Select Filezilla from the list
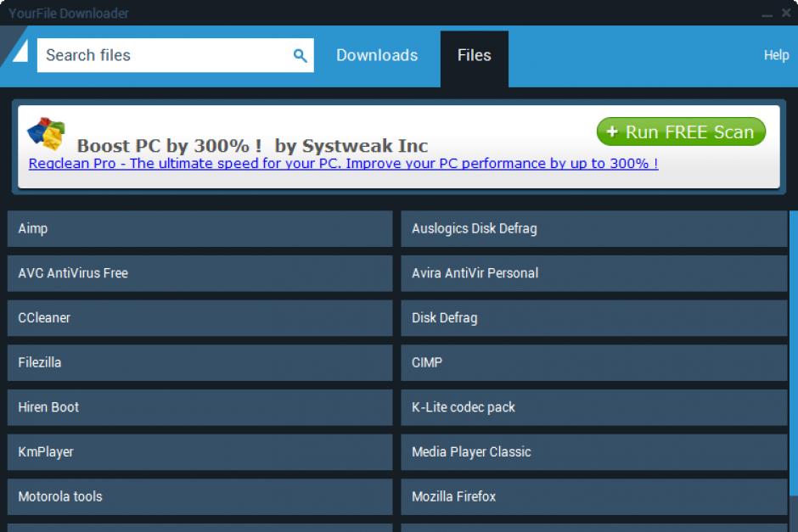The height and width of the screenshot is (532, 798). [200, 362]
